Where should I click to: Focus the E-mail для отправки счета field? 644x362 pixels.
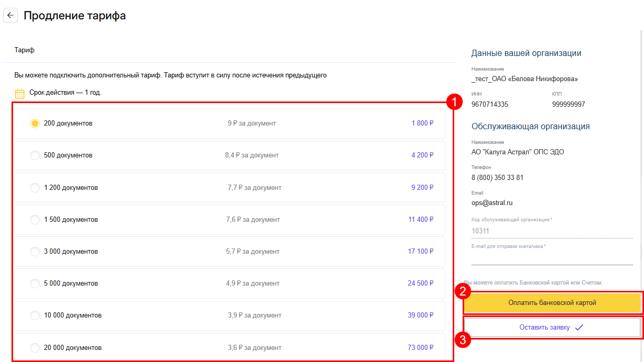pos(551,257)
